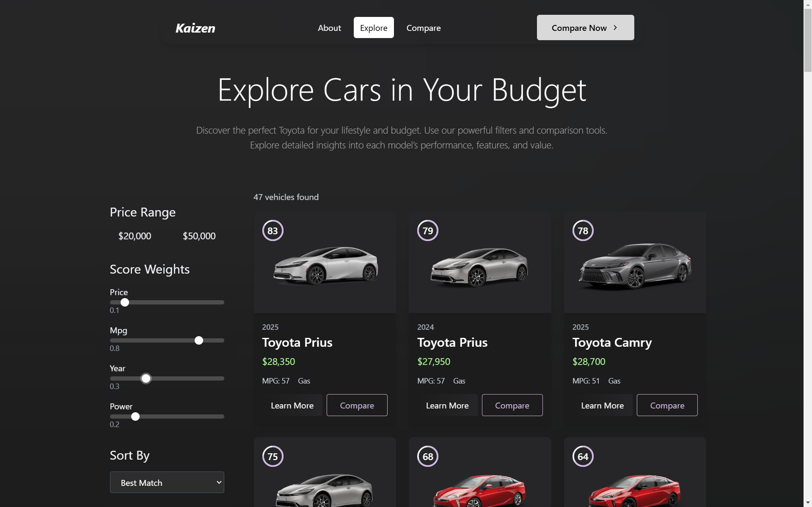Adjust the Price weight slider handle
This screenshot has height=507, width=812.
125,302
